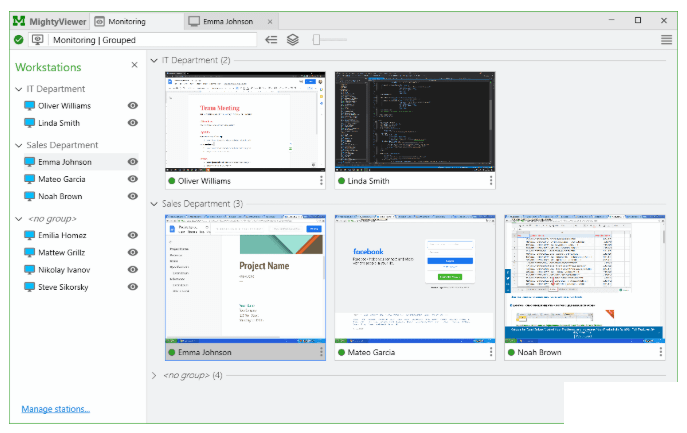The height and width of the screenshot is (433, 687).
Task: Click the MightyViewer logo icon
Action: (19, 21)
